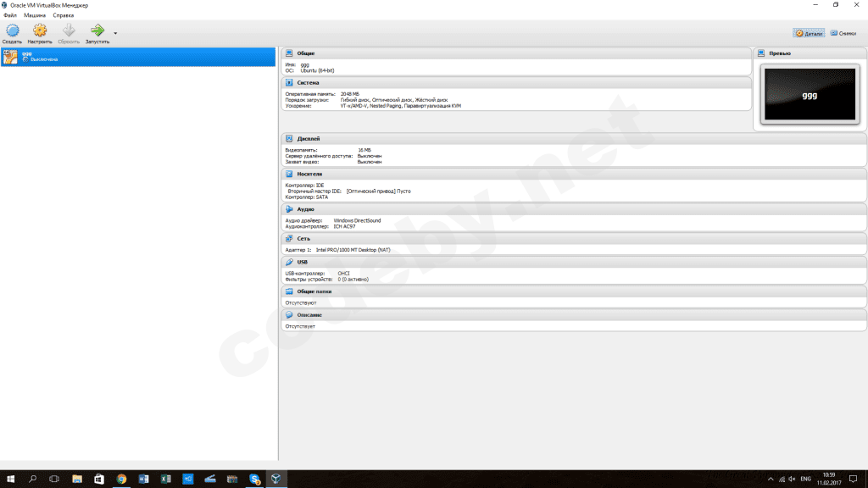Screen dimensions: 868x488
Task: Click the Описание section header text
Action: (x=309, y=315)
